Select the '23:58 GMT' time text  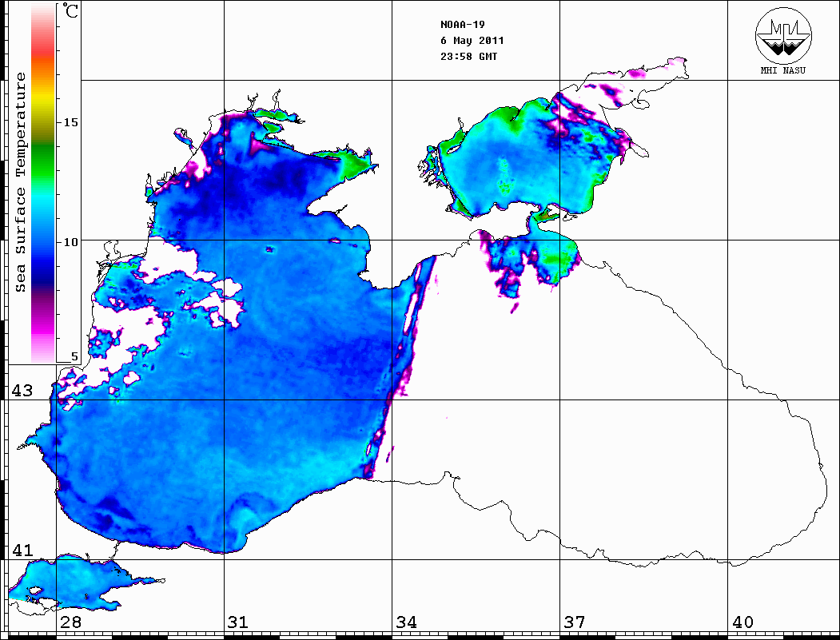point(468,56)
